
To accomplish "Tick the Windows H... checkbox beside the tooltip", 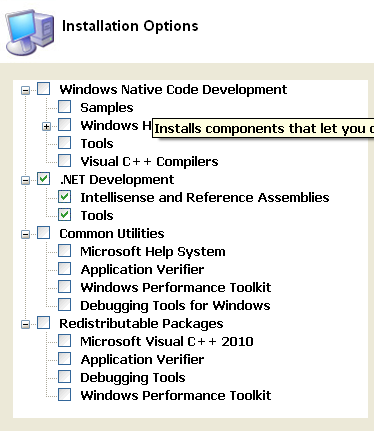I will (x=64, y=125).
